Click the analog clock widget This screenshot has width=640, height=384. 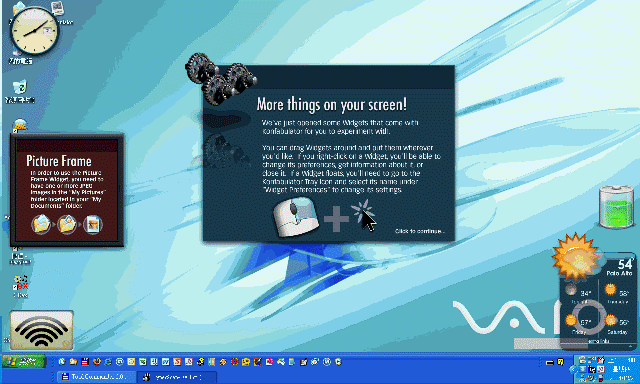[x=34, y=31]
